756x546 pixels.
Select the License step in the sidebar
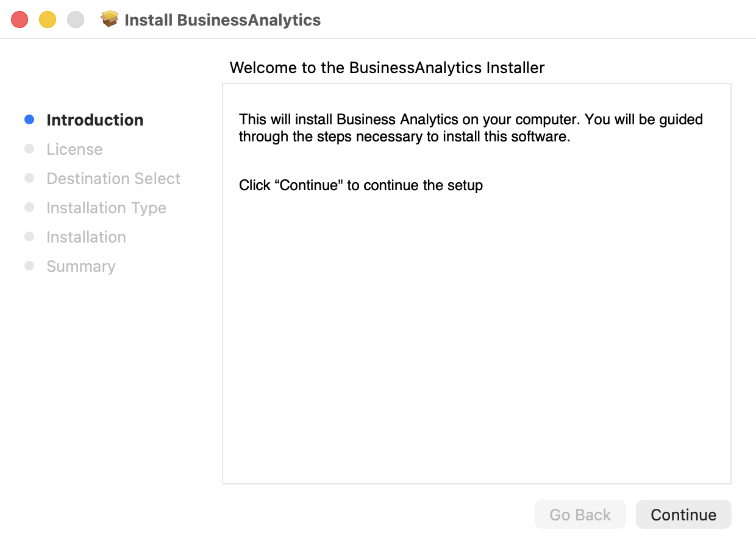(74, 149)
